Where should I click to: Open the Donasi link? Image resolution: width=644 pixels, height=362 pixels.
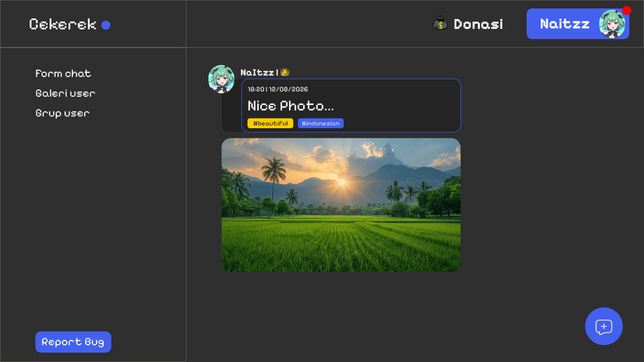click(478, 24)
